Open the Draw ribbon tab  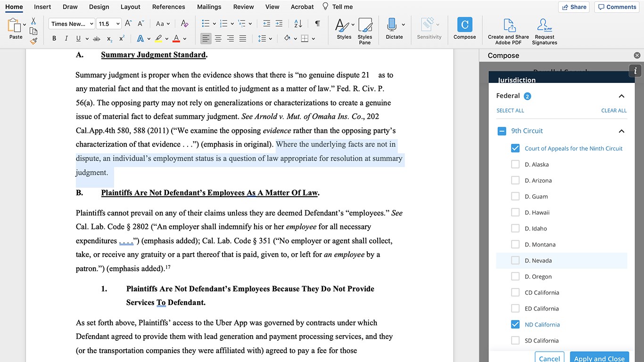[70, 7]
